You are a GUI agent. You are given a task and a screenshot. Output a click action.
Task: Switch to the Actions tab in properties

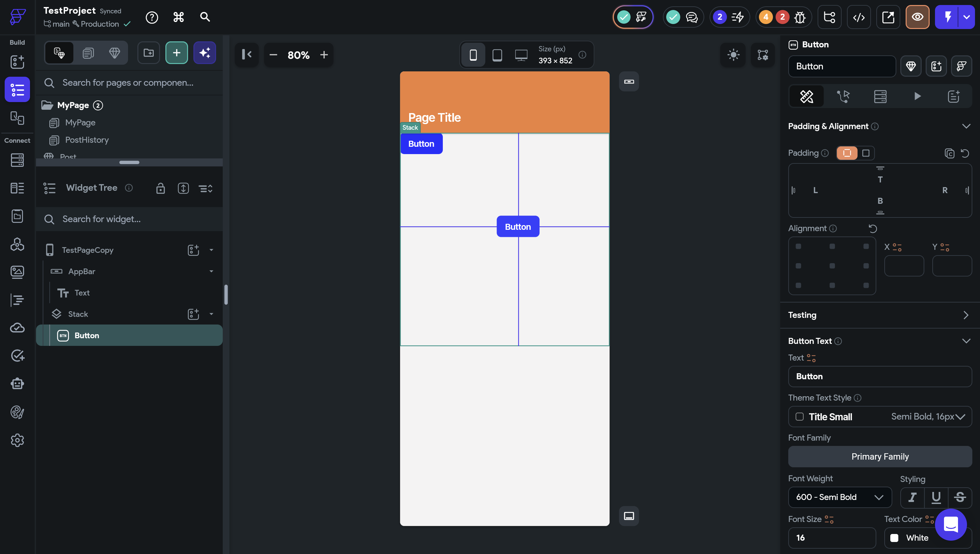(843, 96)
